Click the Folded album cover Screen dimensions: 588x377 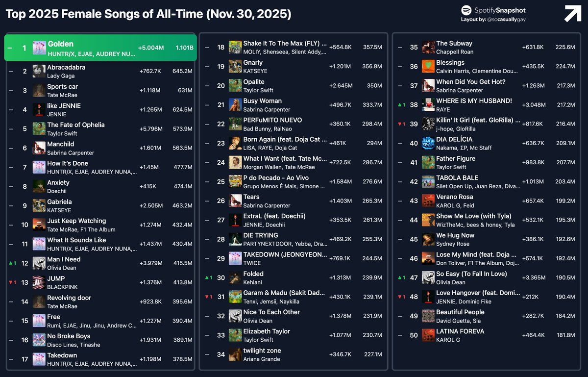[x=235, y=277]
